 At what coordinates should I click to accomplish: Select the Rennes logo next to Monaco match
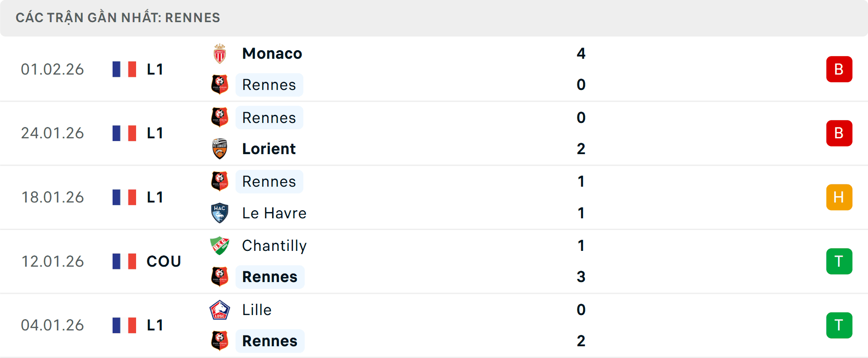tap(220, 85)
